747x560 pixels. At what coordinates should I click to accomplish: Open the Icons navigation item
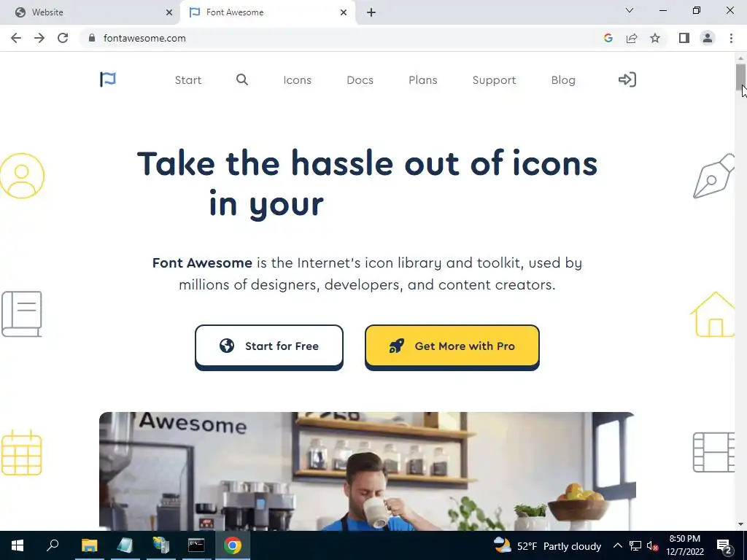point(298,80)
